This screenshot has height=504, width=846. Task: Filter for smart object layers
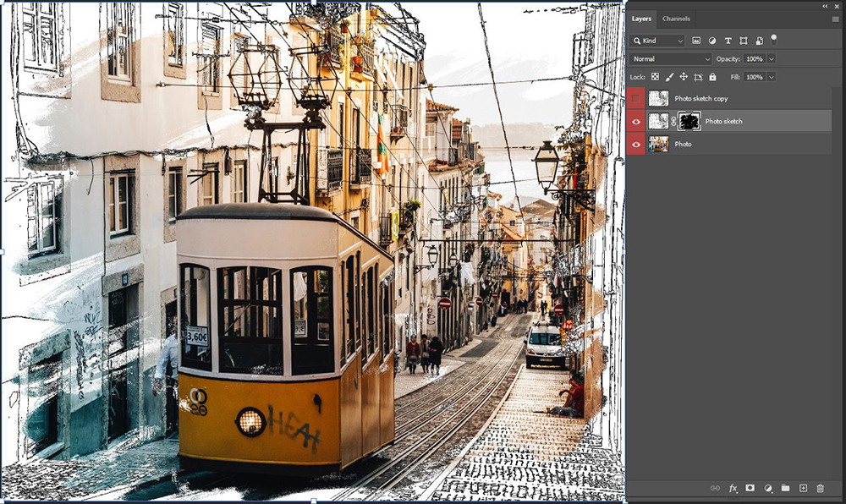click(x=759, y=41)
